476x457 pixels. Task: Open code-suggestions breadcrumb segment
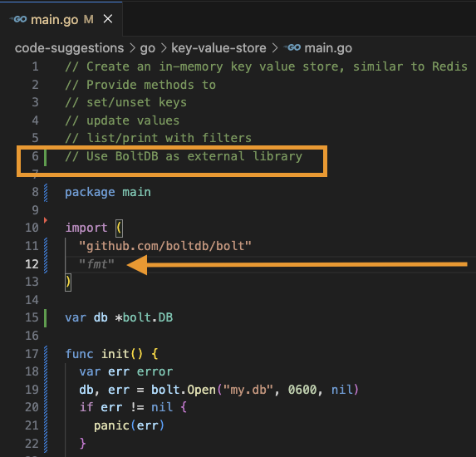(x=69, y=48)
